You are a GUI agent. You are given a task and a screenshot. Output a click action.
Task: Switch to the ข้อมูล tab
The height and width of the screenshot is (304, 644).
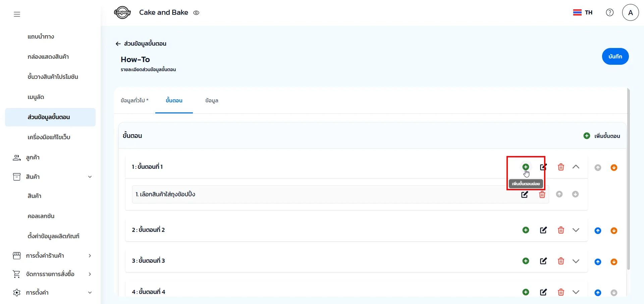tap(212, 100)
